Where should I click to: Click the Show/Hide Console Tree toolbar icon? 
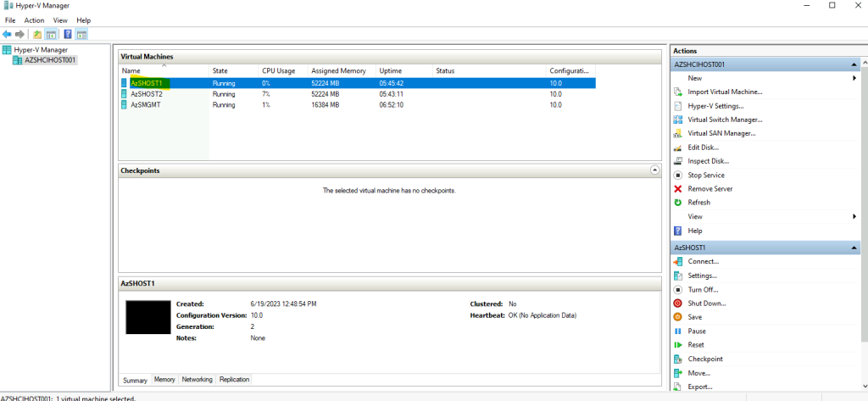[51, 35]
